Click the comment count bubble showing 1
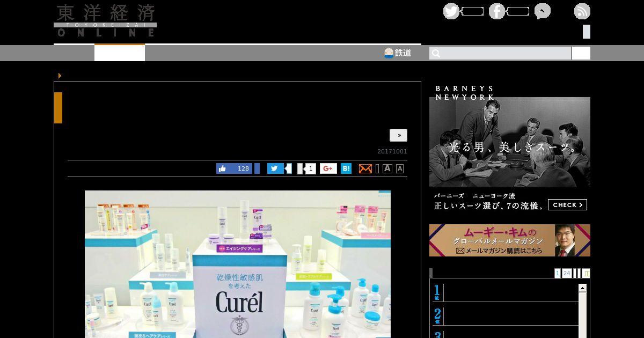 (309, 168)
